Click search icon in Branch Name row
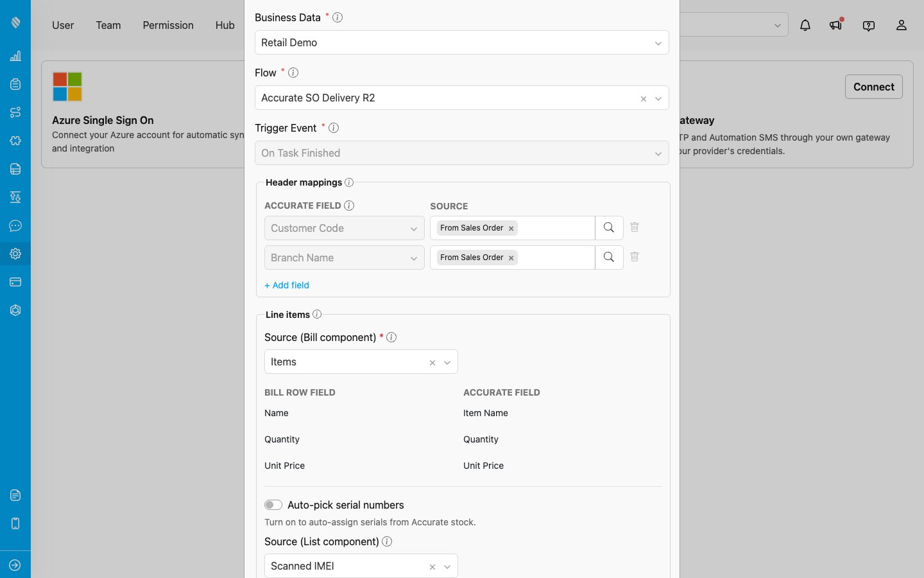The height and width of the screenshot is (578, 924). [x=609, y=258]
